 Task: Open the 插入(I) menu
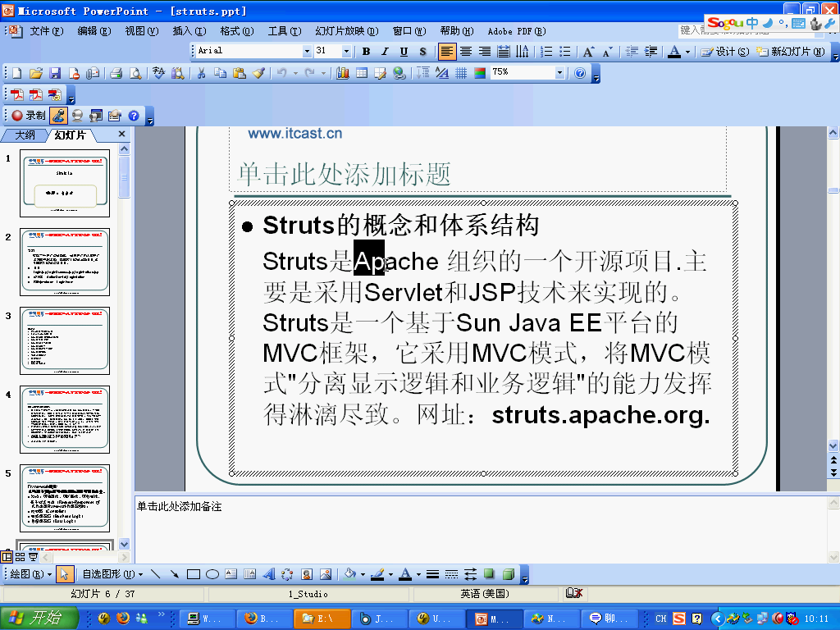point(189,31)
